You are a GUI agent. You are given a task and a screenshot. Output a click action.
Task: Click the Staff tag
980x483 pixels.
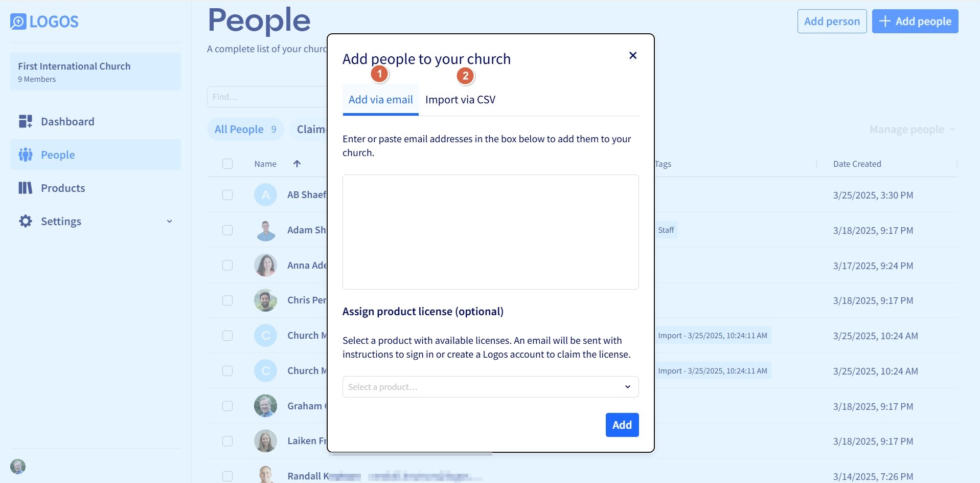(x=666, y=230)
